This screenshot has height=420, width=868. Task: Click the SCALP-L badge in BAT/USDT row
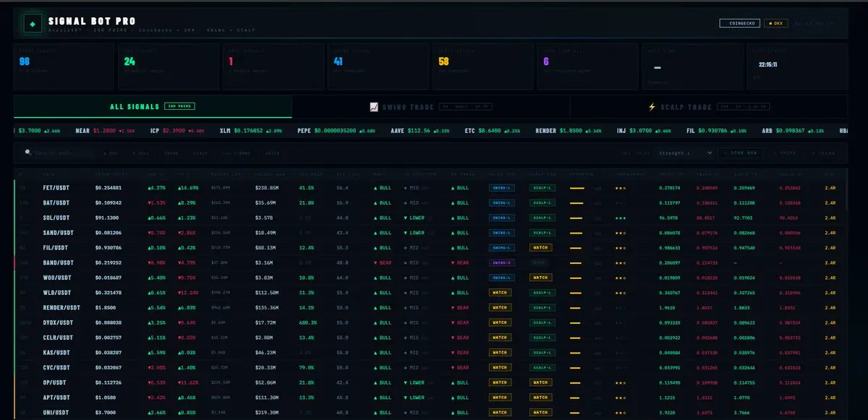[540, 202]
